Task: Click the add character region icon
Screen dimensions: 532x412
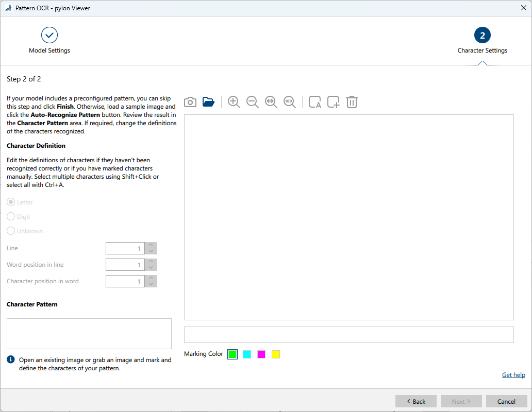Action: click(333, 102)
